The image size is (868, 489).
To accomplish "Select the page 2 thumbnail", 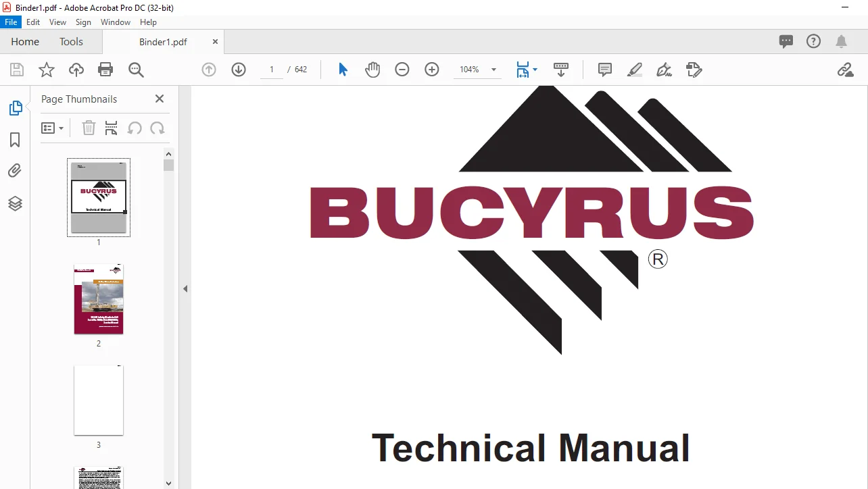I will tap(99, 299).
